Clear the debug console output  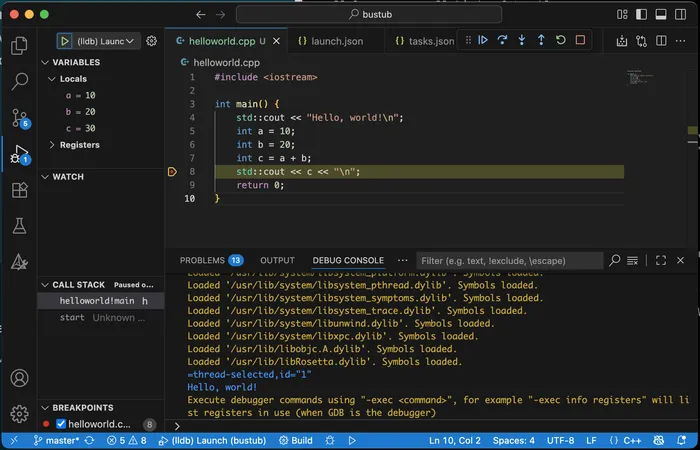click(x=632, y=260)
